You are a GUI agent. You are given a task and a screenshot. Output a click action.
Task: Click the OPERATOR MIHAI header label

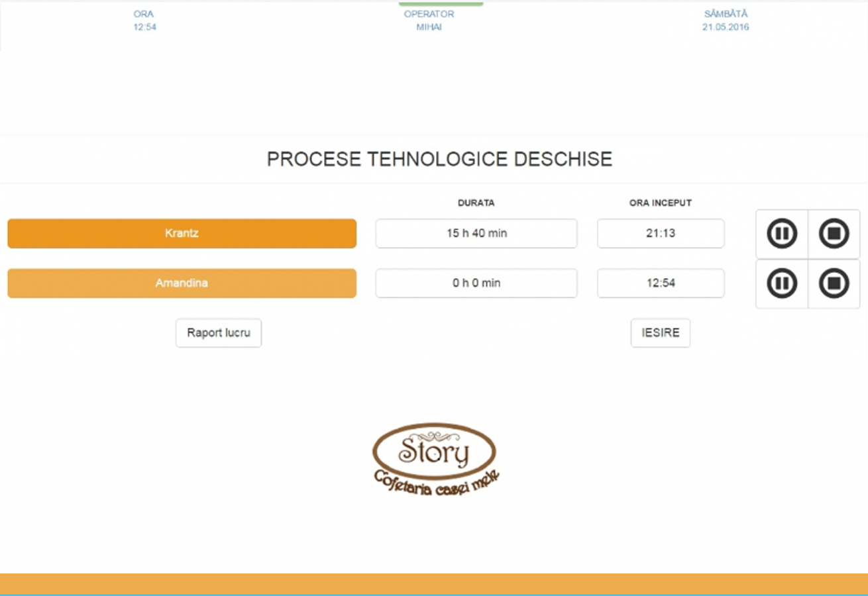[x=429, y=21]
